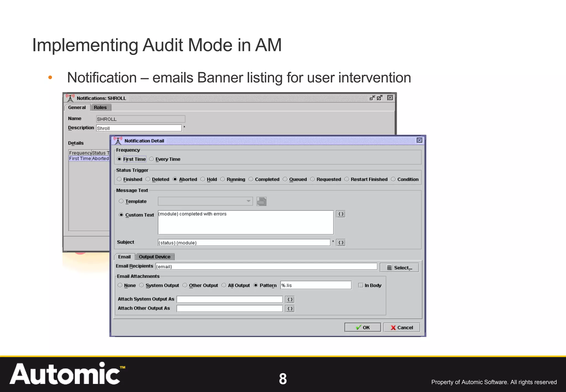Click the shrink icon in Notifications: SHROLL title bar
Image resolution: width=566 pixels, height=392 pixels.
click(372, 98)
